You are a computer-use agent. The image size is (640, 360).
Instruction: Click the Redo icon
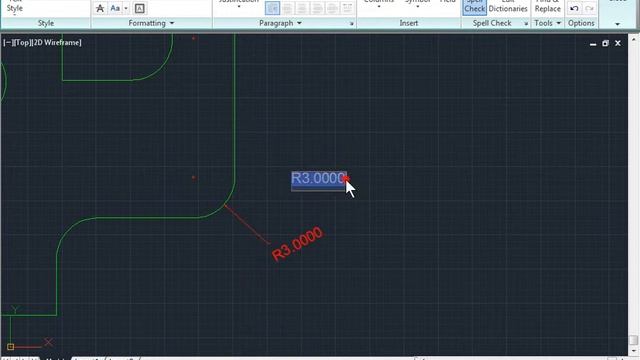click(589, 8)
